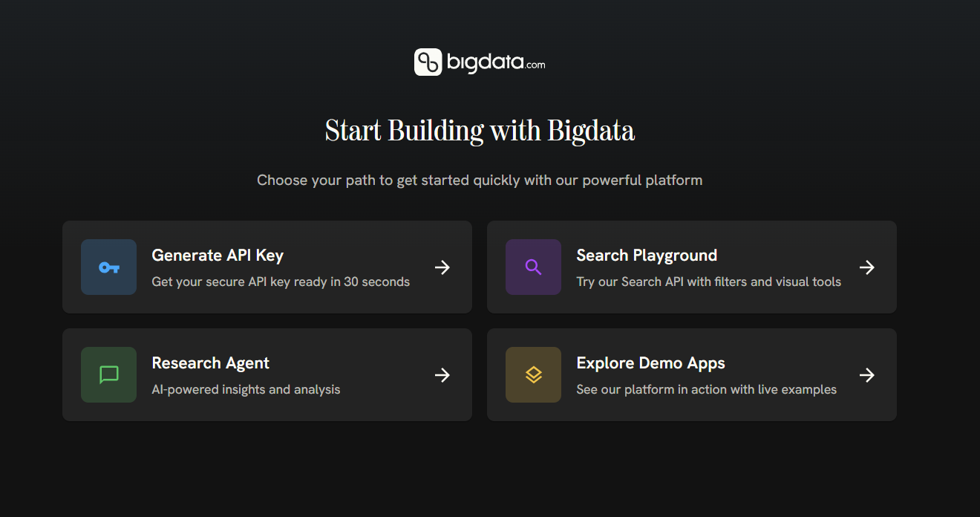Image resolution: width=980 pixels, height=517 pixels.
Task: Select the Research Agent title
Action: 210,363
